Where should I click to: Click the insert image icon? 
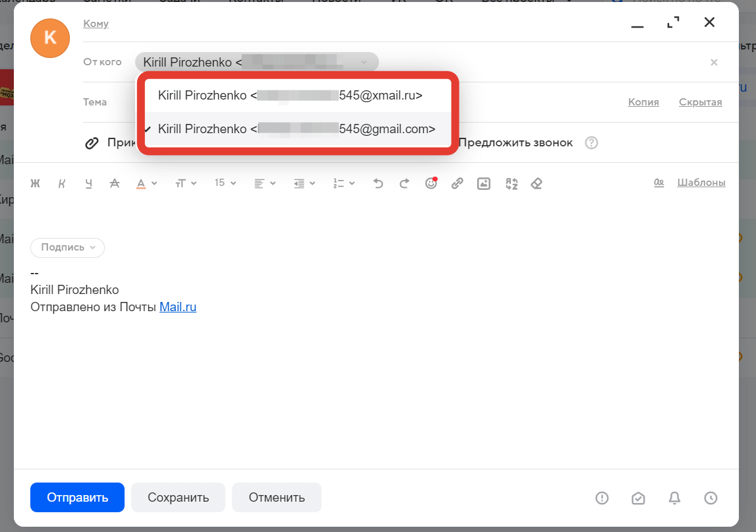point(484,183)
